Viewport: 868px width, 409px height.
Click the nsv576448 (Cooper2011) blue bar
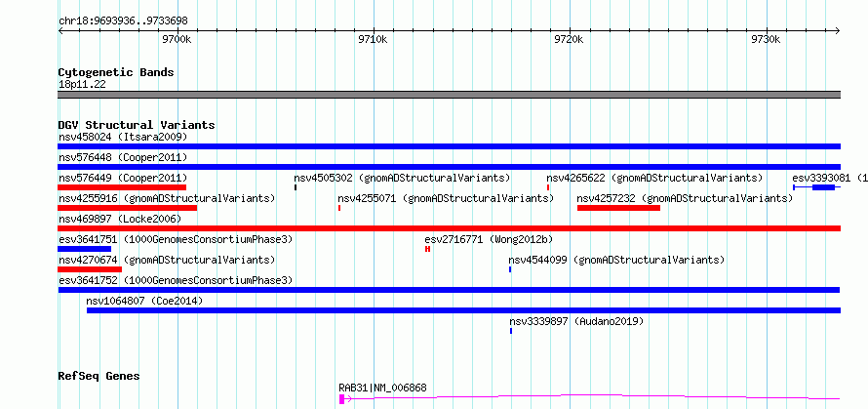click(449, 167)
